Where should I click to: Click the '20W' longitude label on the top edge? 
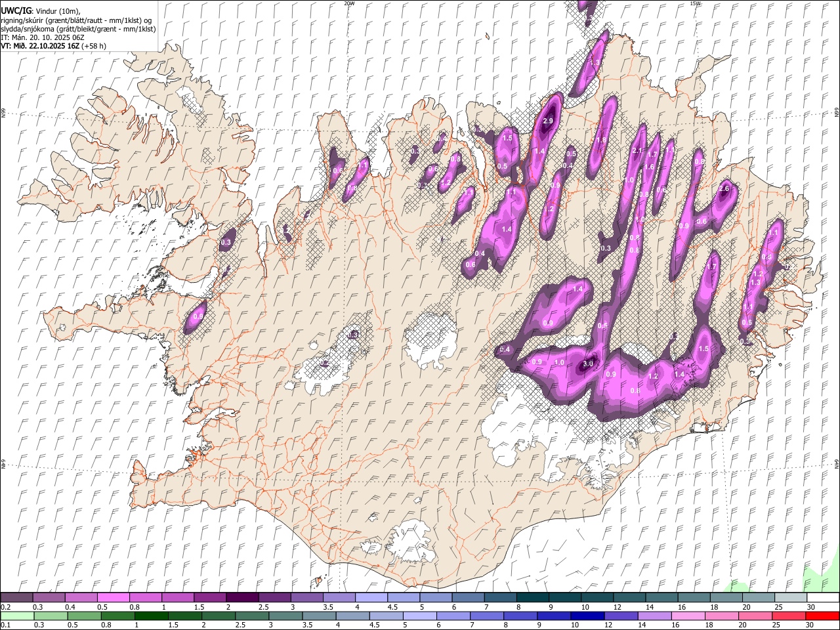pyautogui.click(x=349, y=3)
